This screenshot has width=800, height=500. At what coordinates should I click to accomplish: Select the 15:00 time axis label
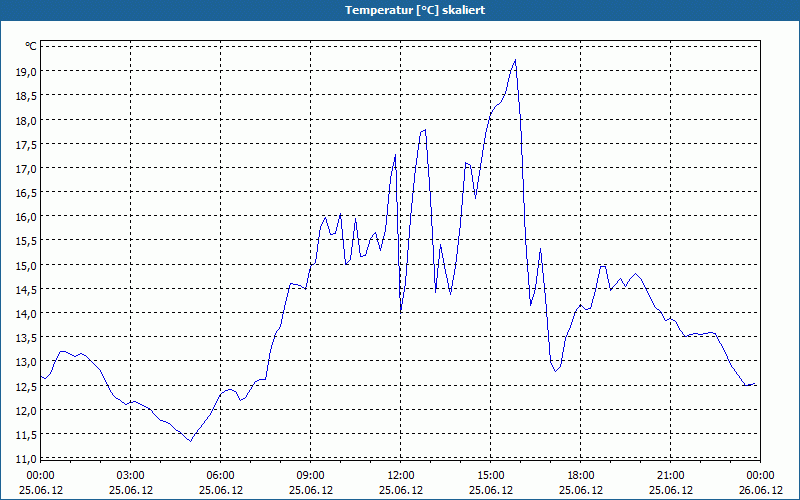click(x=491, y=476)
